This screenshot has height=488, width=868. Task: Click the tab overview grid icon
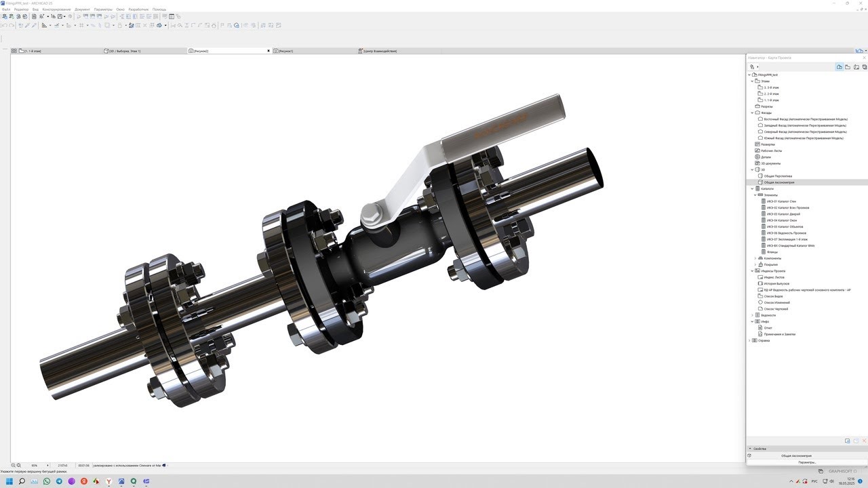coord(14,51)
